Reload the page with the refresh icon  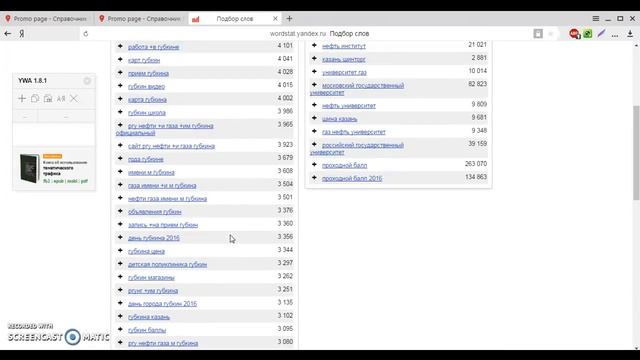click(86, 34)
